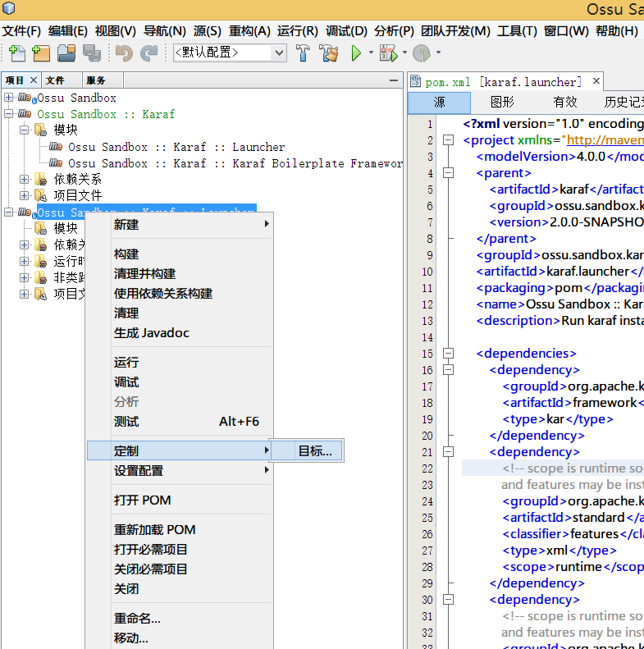Click the Open Project toolbar icon
Screen dimensions: 644x649
66,53
